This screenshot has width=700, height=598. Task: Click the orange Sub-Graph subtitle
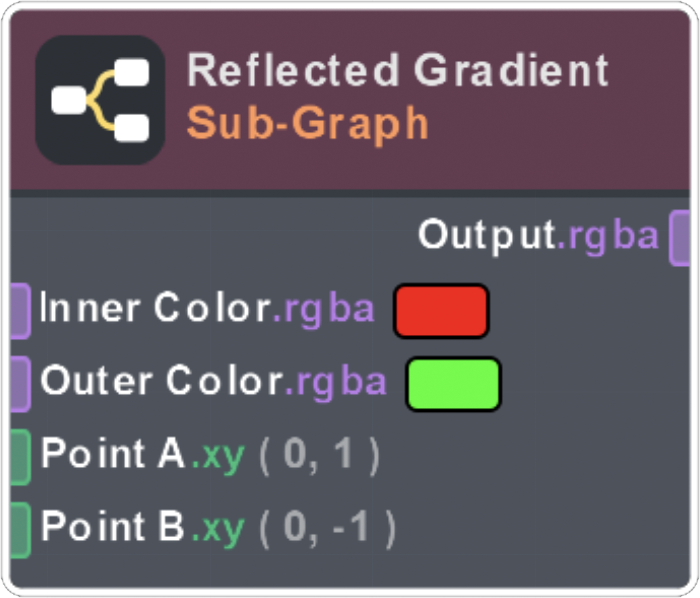(307, 123)
